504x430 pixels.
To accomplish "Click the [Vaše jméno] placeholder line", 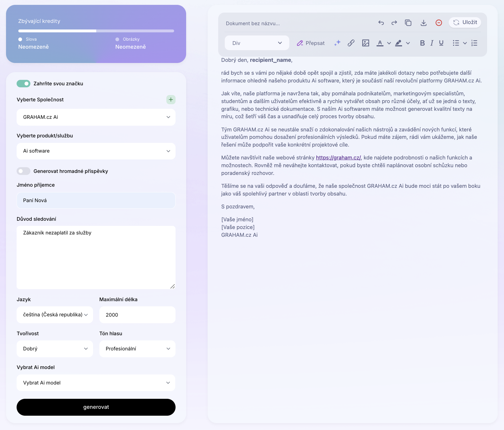I will click(237, 220).
